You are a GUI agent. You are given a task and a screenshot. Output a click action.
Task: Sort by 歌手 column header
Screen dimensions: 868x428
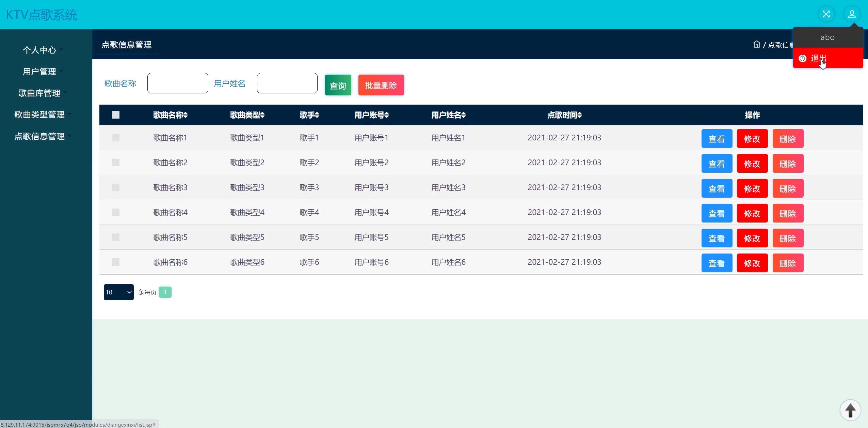[309, 115]
